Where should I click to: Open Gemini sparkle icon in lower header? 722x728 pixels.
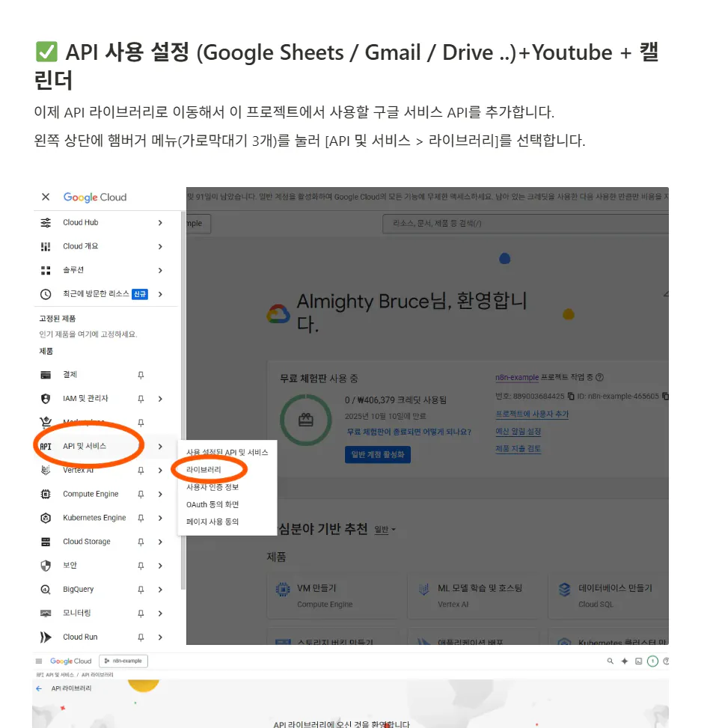click(x=625, y=661)
